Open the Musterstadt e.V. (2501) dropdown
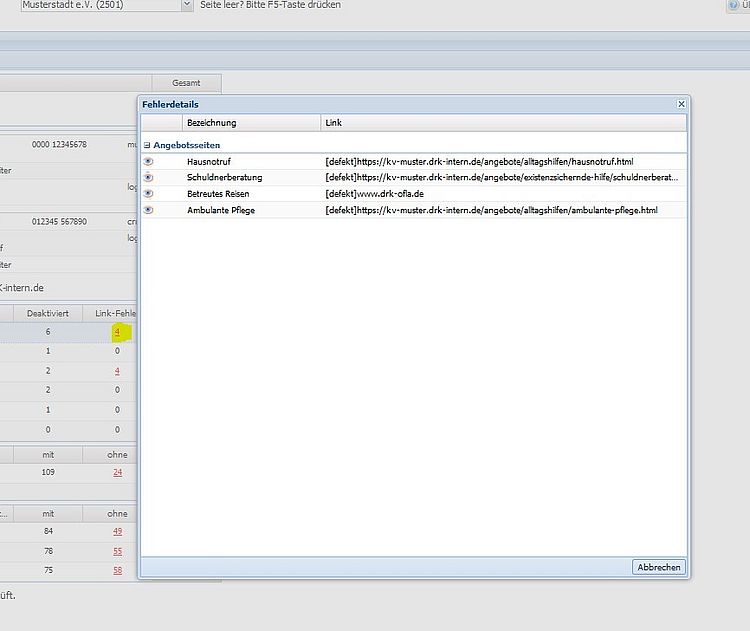The image size is (750, 631). click(x=186, y=5)
